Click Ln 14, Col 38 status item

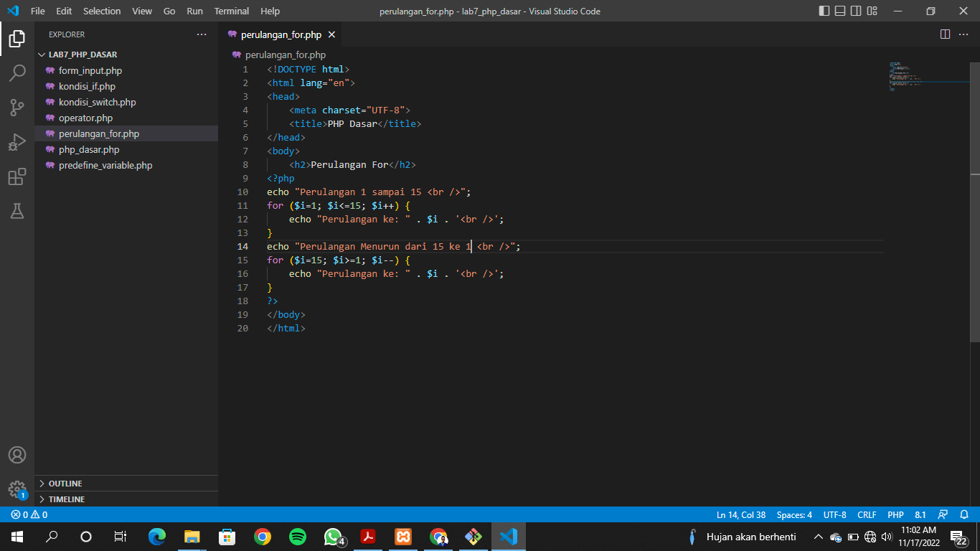click(740, 514)
